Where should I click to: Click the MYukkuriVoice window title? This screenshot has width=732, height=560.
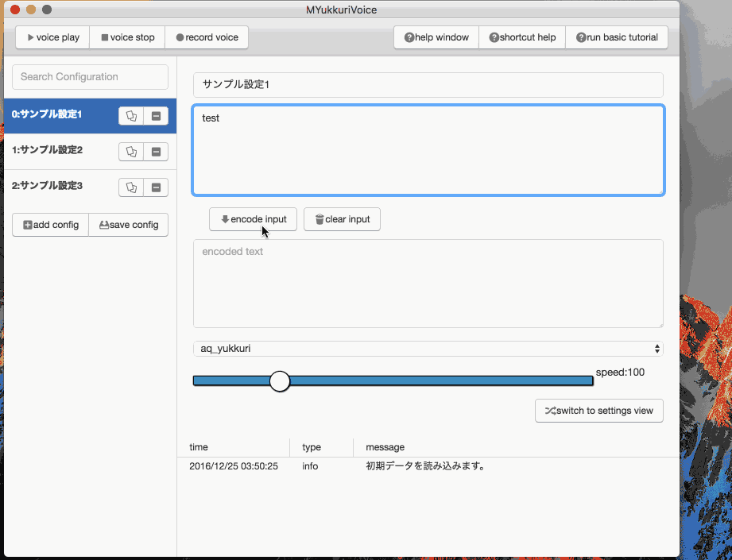point(341,10)
